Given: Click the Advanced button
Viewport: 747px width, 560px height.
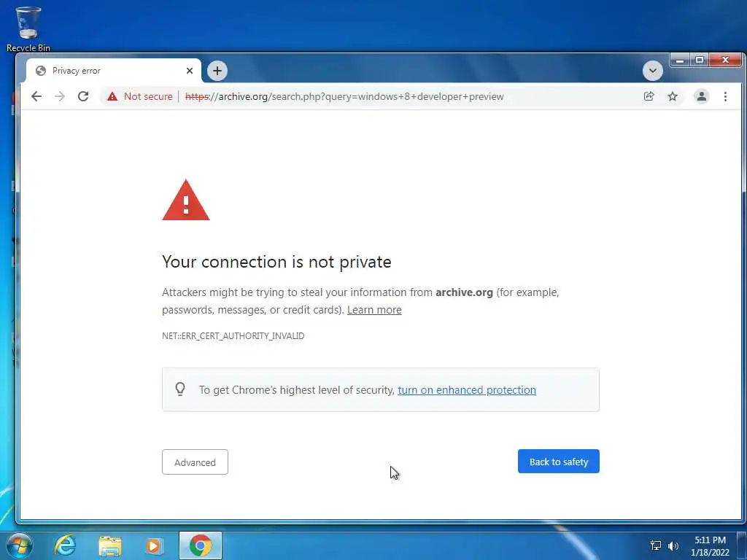Looking at the screenshot, I should 195,462.
